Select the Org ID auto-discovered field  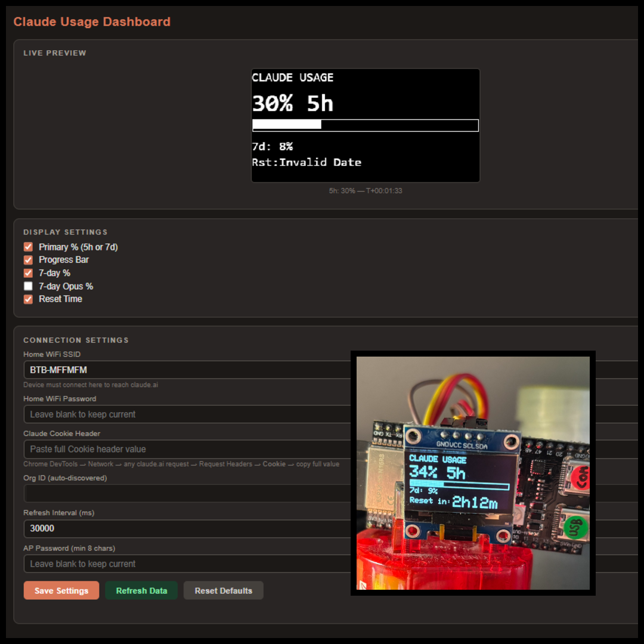(x=187, y=493)
